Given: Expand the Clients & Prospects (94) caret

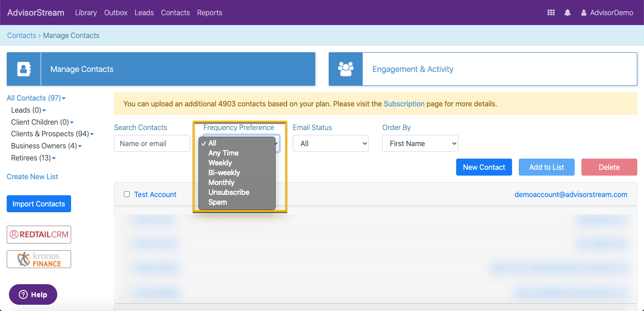Looking at the screenshot, I should tap(92, 134).
